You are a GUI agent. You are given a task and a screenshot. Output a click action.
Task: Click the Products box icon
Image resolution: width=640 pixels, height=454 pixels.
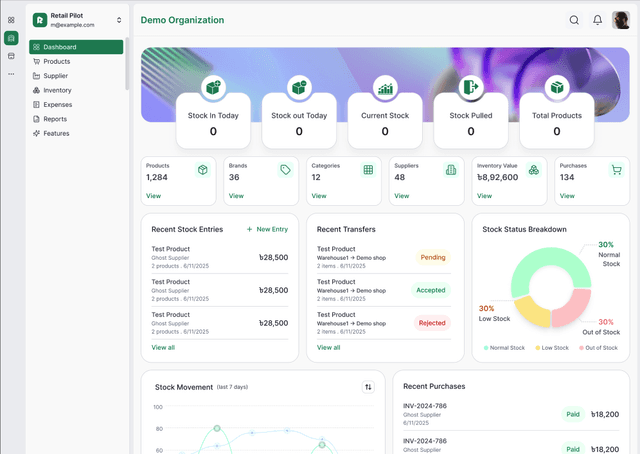(x=203, y=170)
